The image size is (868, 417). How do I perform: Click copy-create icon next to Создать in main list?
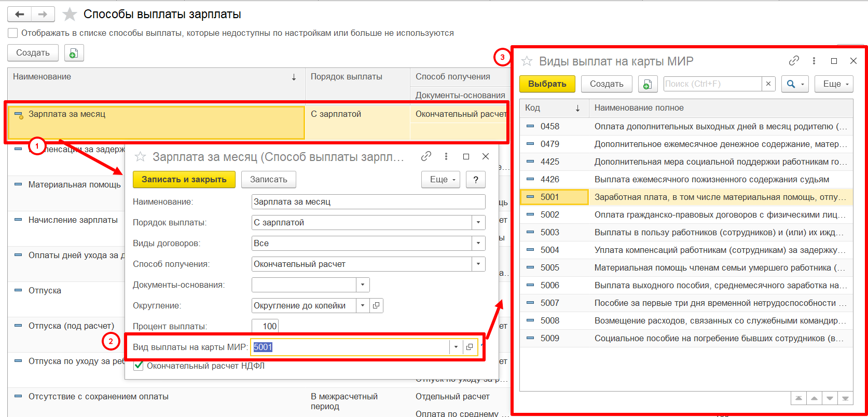(x=74, y=53)
